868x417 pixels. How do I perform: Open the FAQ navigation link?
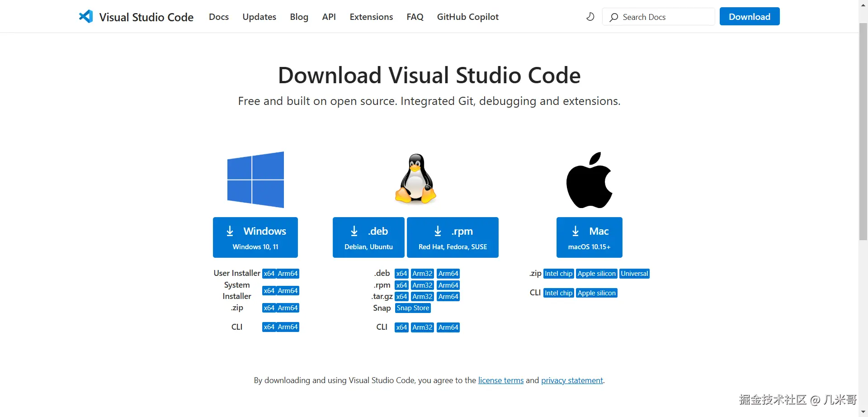(415, 17)
